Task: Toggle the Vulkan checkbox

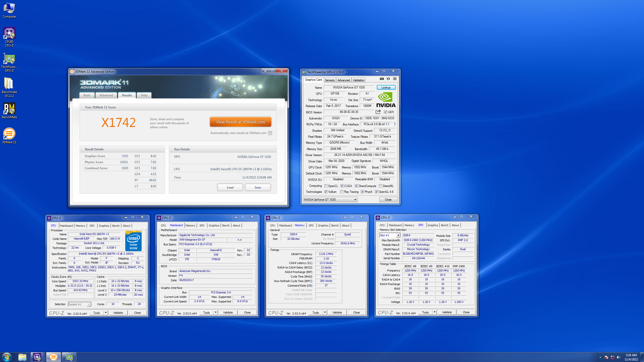Action: (326, 192)
